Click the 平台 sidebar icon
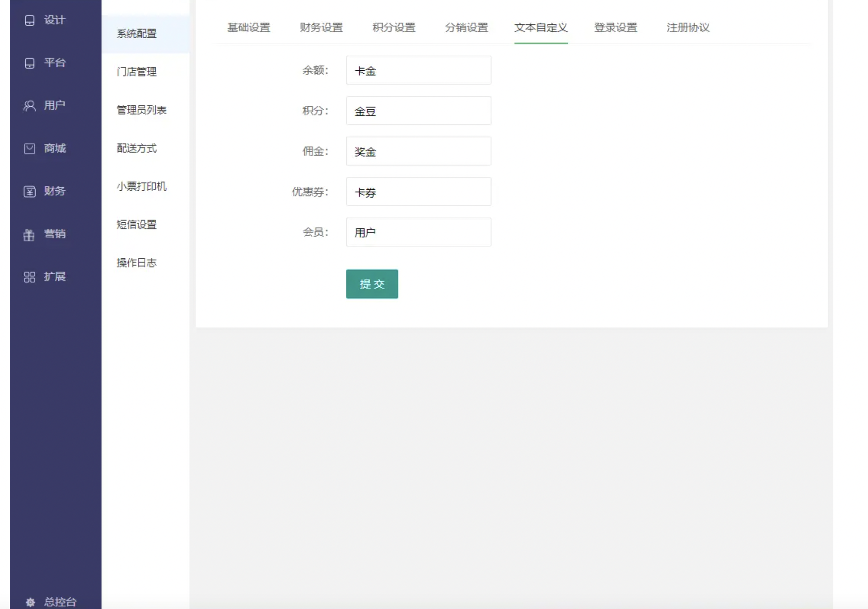The image size is (868, 609). point(29,63)
